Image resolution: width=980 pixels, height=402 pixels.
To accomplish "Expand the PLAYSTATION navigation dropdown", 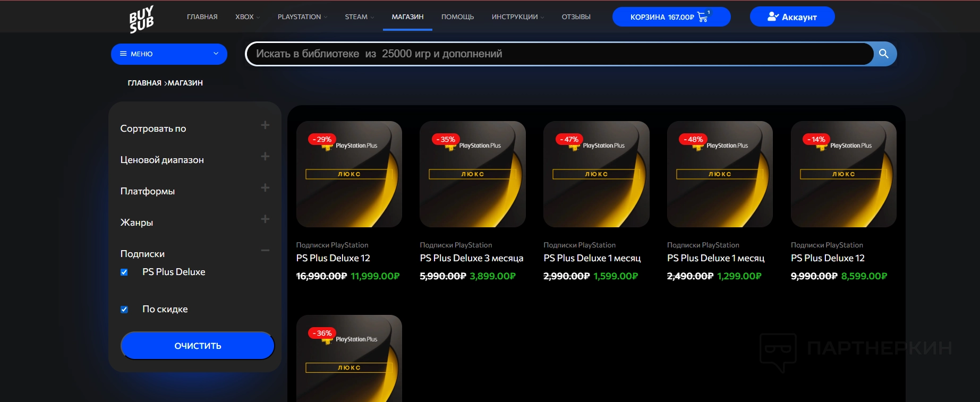I will click(302, 17).
